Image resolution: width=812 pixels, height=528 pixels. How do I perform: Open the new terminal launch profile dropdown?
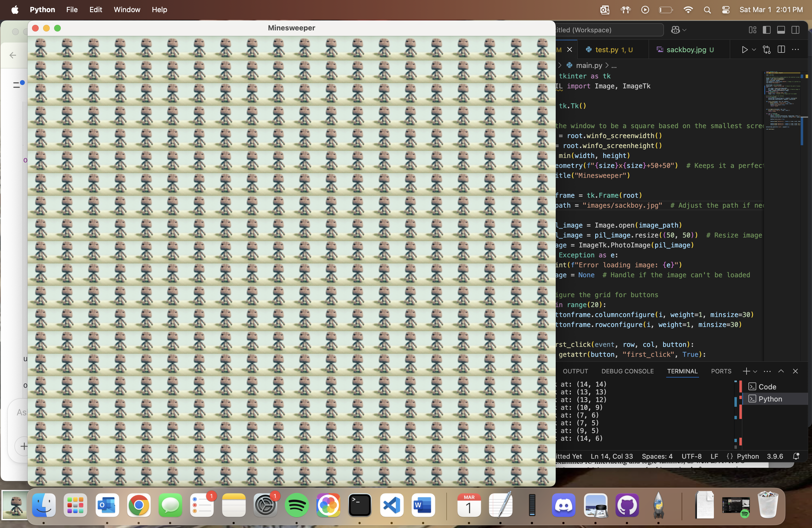pos(755,371)
